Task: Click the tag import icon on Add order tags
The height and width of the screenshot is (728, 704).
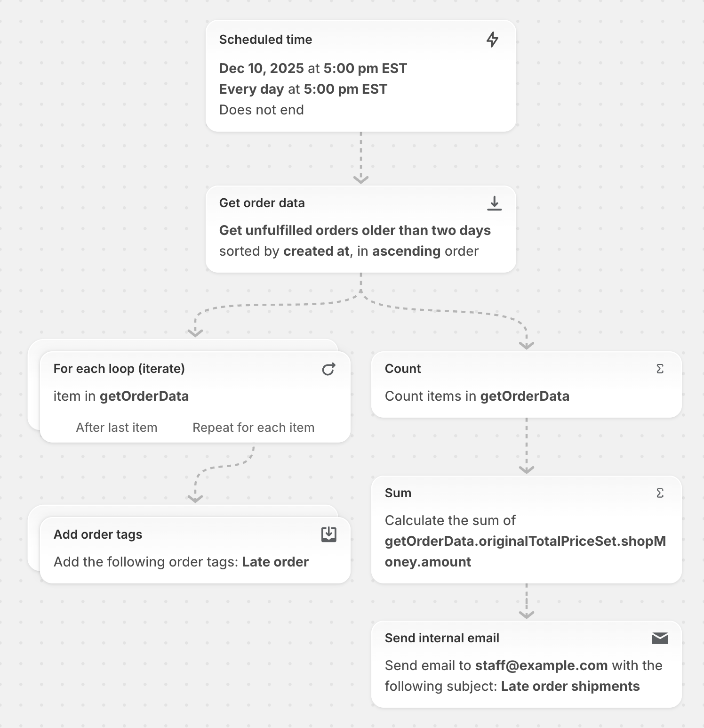Action: [328, 534]
